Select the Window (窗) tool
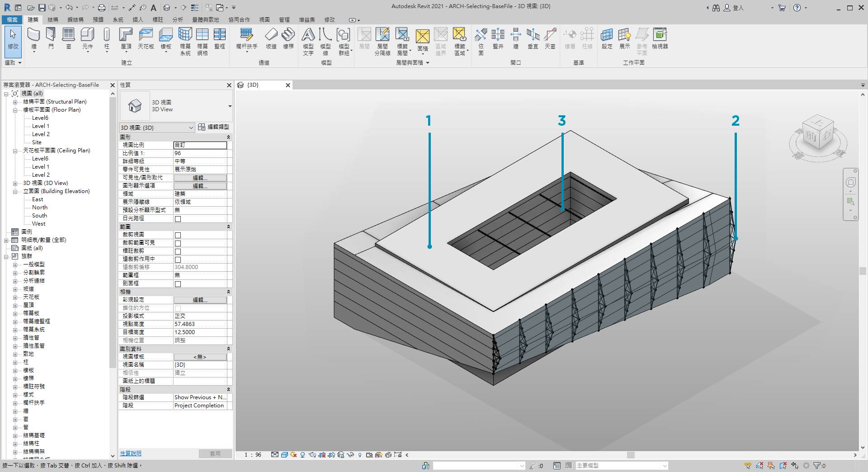Viewport: 868px width, 472px height. (68, 38)
